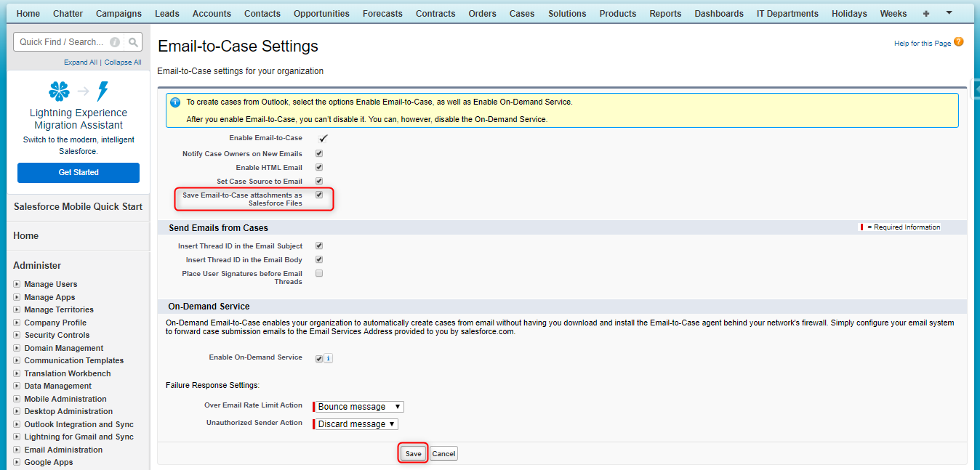
Task: Toggle Notify Case Owners on New Emails
Action: coord(319,153)
